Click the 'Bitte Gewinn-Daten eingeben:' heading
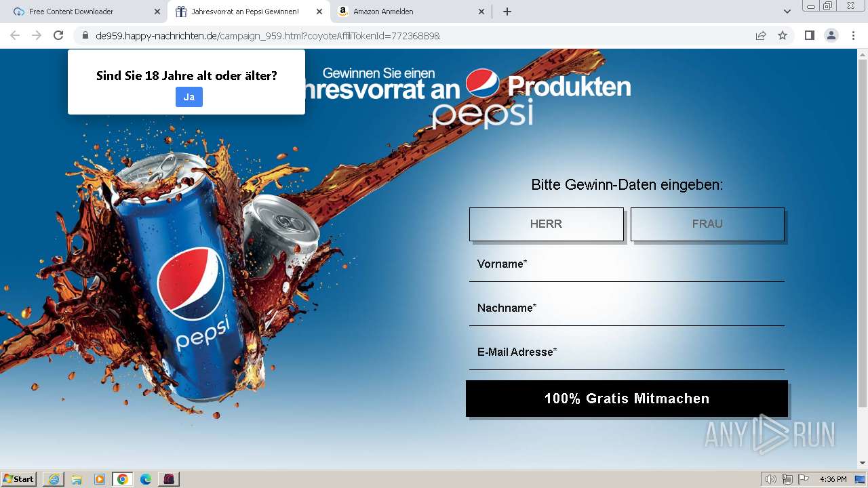The width and height of the screenshot is (868, 488). (x=627, y=184)
